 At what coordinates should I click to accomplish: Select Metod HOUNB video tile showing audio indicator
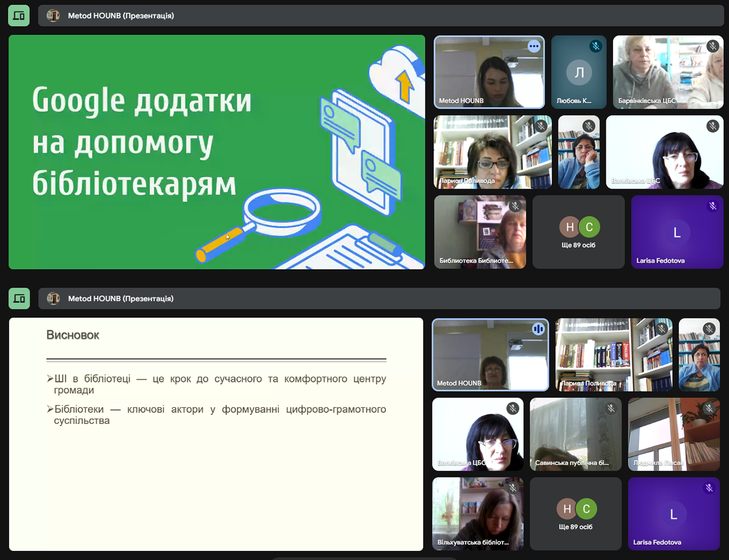pos(491,355)
